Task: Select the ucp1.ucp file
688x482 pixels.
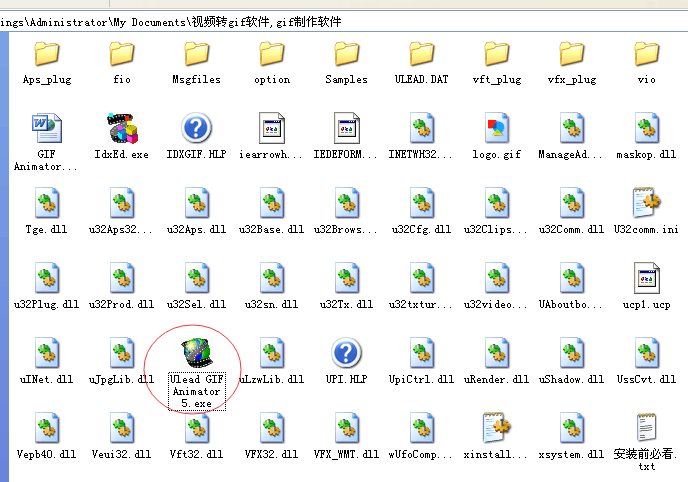Action: pyautogui.click(x=647, y=278)
